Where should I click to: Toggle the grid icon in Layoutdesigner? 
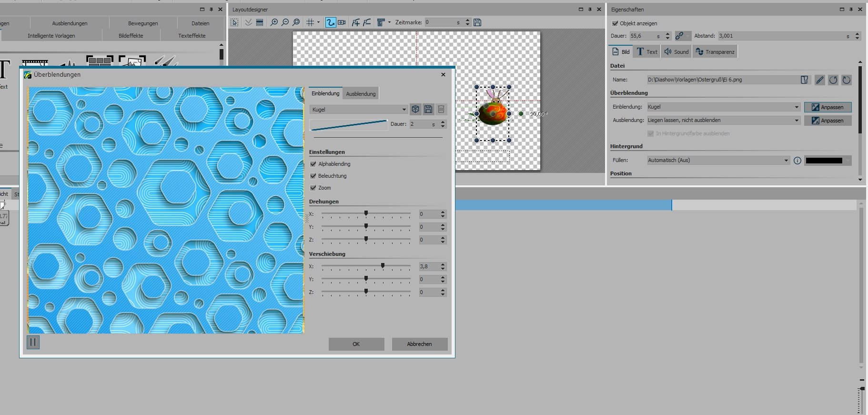pyautogui.click(x=310, y=22)
